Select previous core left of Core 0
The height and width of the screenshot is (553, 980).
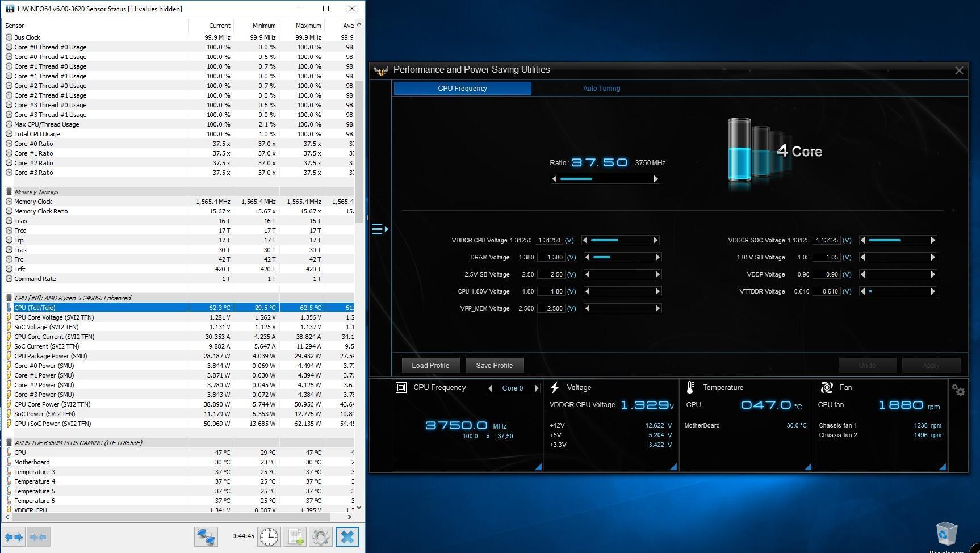[491, 388]
